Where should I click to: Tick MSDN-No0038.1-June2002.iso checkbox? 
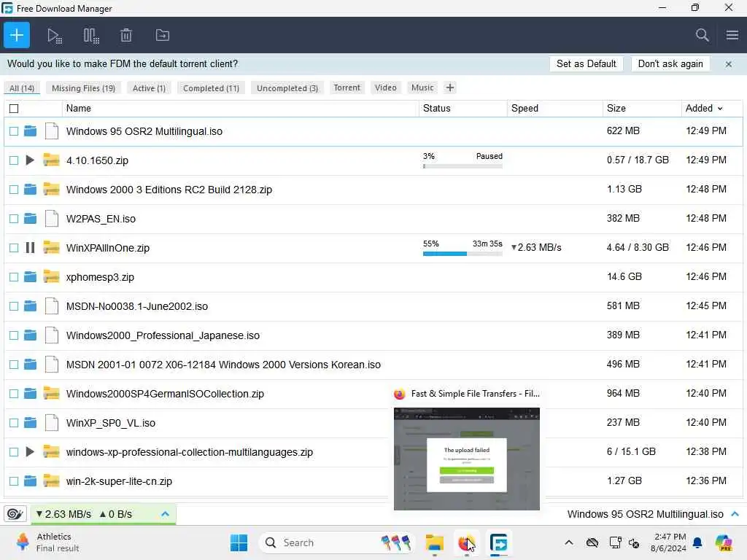tap(14, 306)
